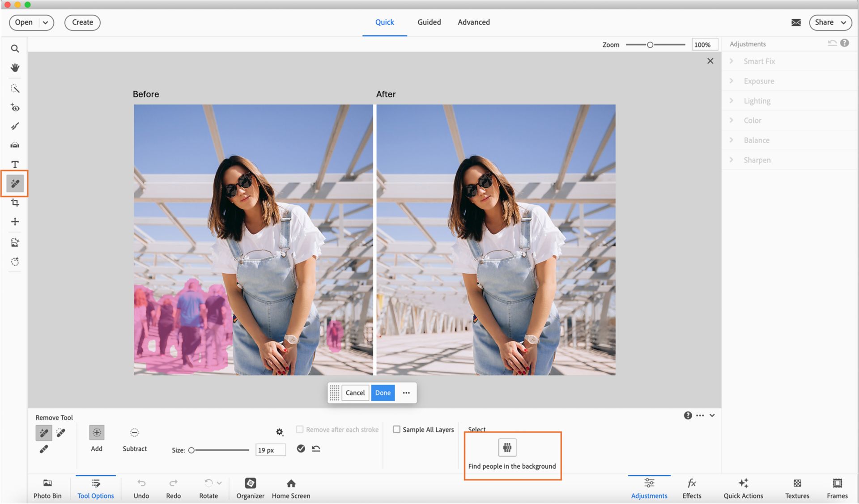Screen dimensions: 859x504
Task: Check Remove after each stroke
Action: point(300,429)
